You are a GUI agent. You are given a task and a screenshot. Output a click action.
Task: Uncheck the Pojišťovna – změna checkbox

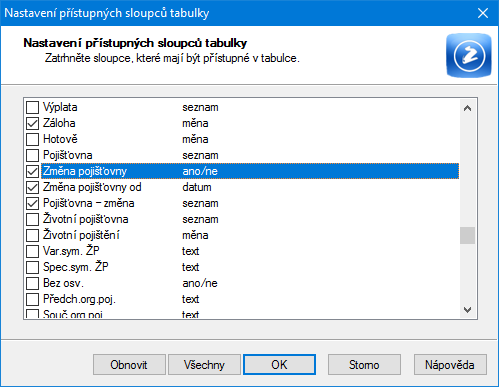tap(32, 204)
